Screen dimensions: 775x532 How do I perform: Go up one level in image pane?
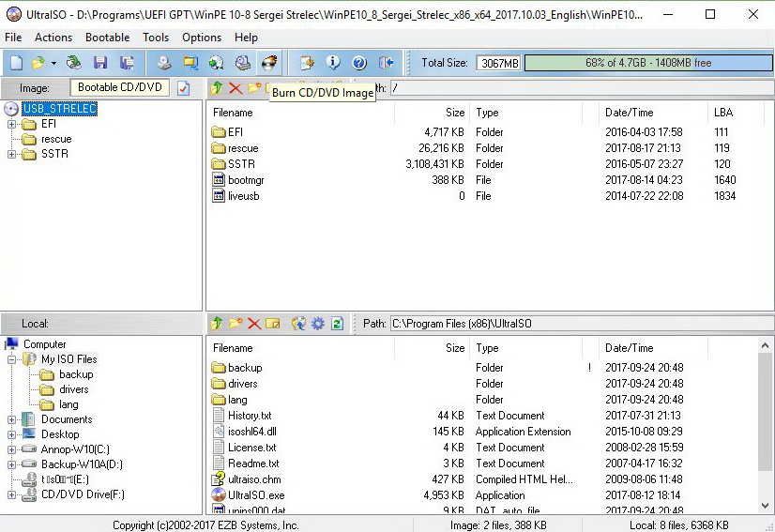click(x=217, y=88)
